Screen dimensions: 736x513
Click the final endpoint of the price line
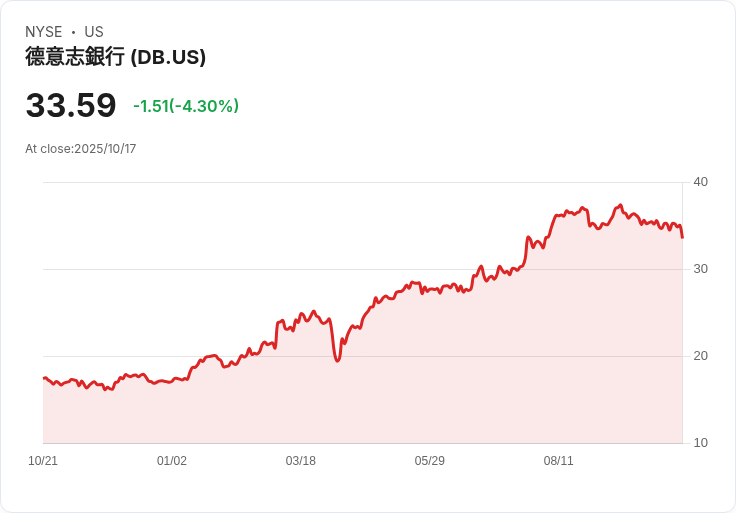(x=682, y=237)
